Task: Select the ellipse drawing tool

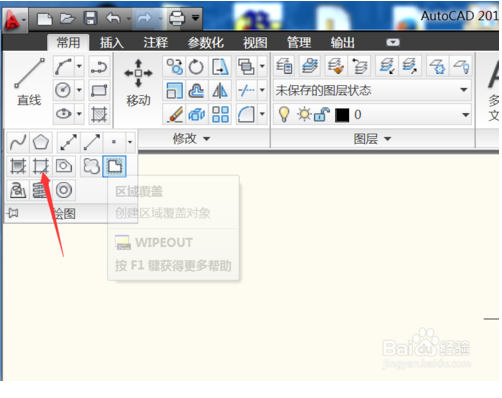Action: pyautogui.click(x=63, y=114)
